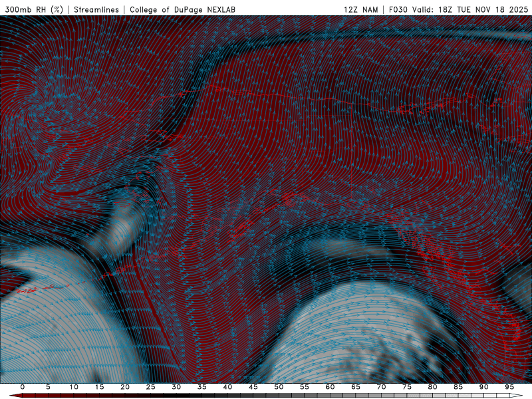Click the "12Z NAM" model run label
The height and width of the screenshot is (399, 532).
click(360, 9)
